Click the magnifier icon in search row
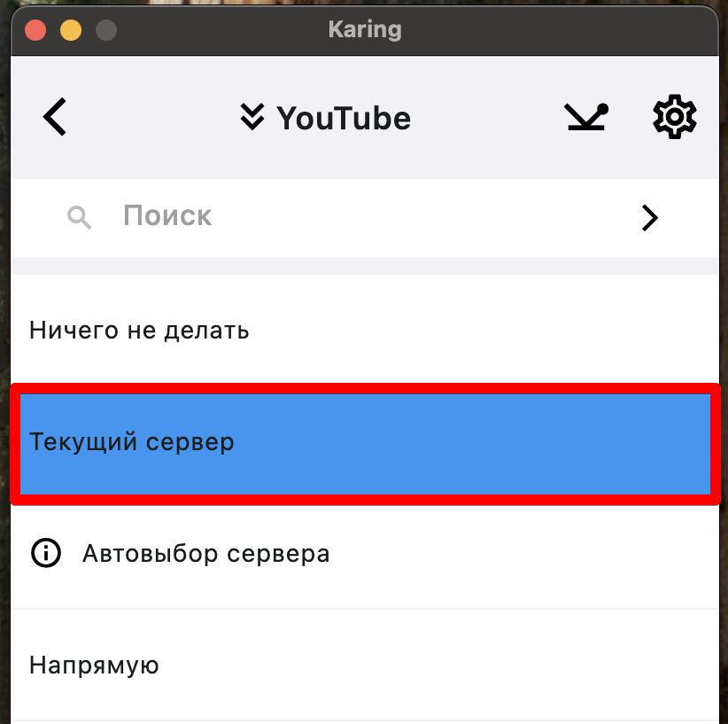 tap(79, 217)
